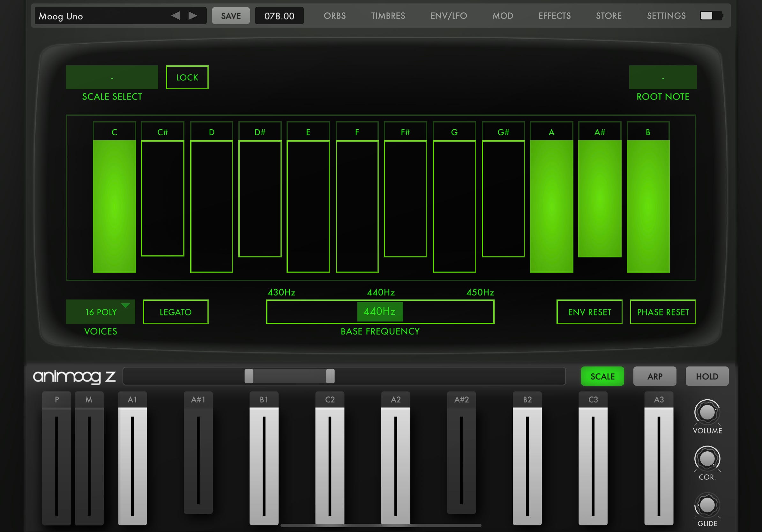762x532 pixels.
Task: Play the A1 key
Action: 132,458
